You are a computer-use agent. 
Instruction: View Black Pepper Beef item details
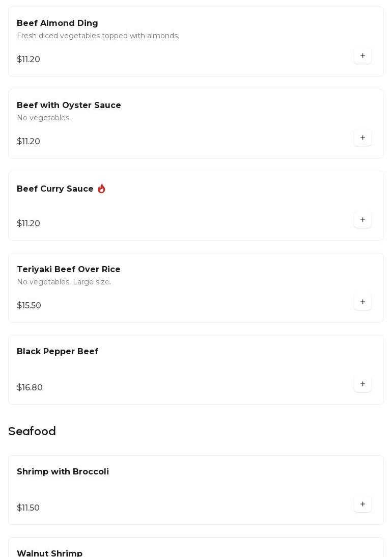pos(58,352)
